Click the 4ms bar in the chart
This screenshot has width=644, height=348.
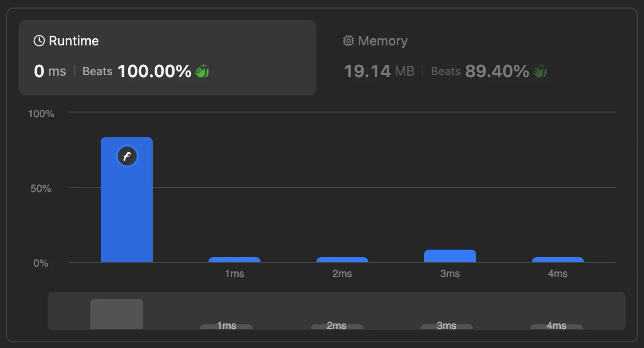click(558, 260)
